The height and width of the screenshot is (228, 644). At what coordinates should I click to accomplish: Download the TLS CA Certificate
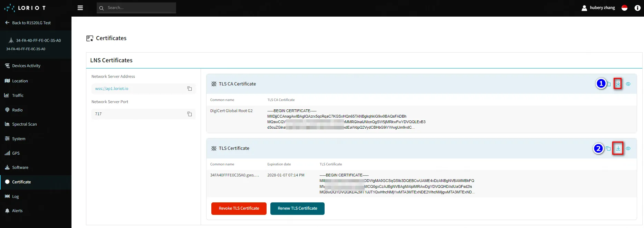pos(618,84)
